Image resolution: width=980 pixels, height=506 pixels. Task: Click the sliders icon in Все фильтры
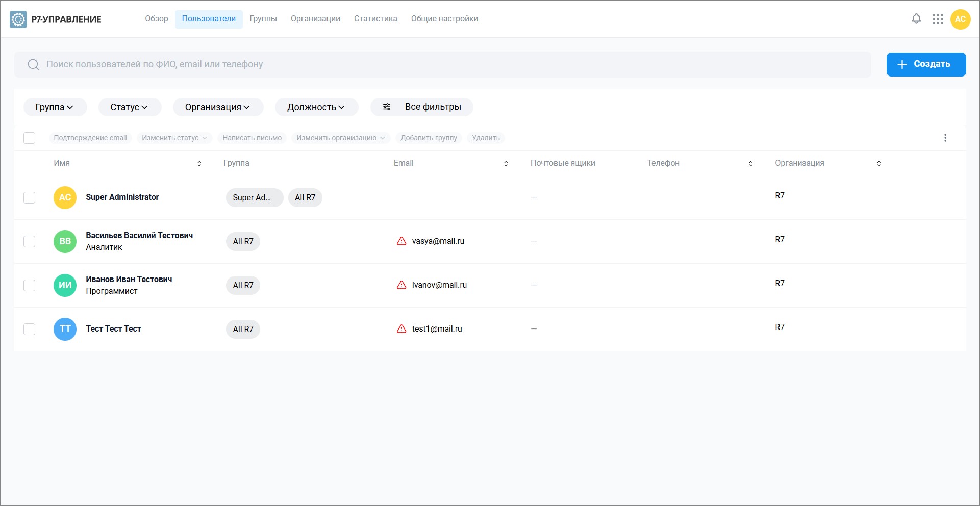387,107
